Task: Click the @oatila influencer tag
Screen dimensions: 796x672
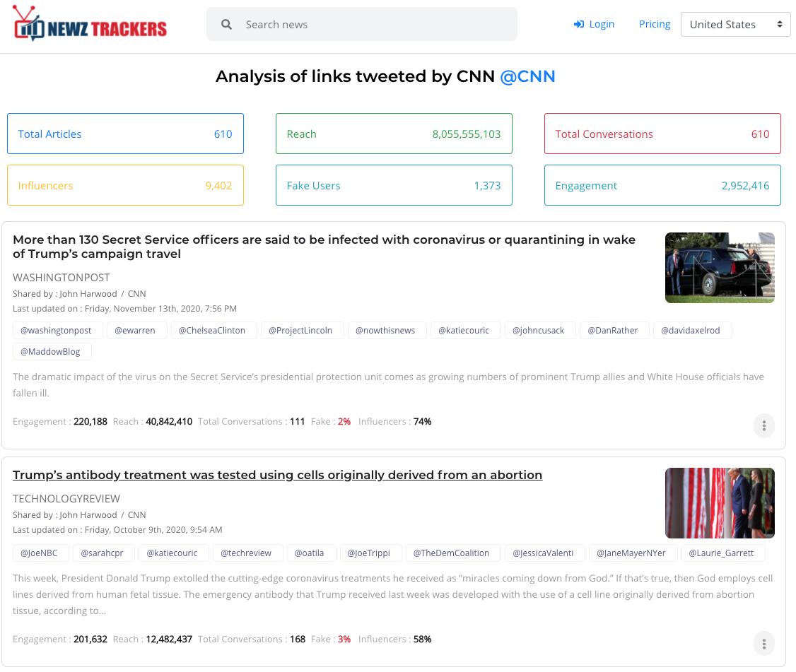Action: [x=311, y=553]
